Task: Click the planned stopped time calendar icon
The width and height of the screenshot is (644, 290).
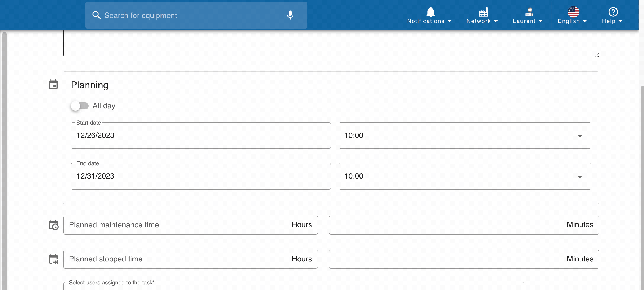Action: (54, 259)
